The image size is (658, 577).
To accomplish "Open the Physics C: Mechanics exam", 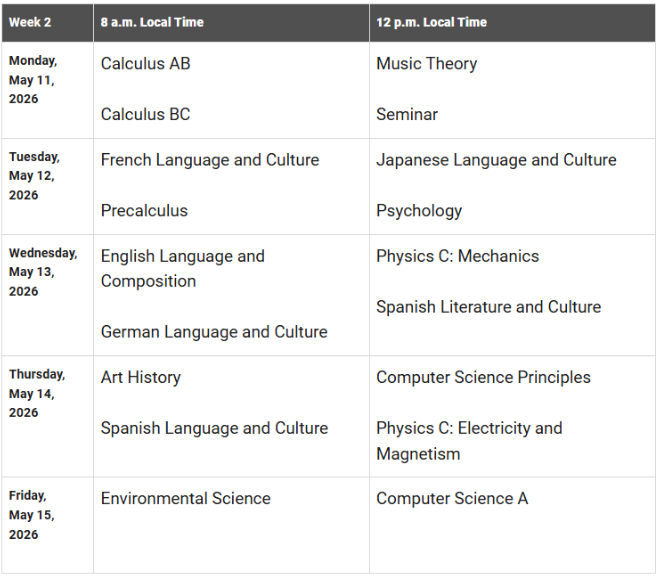I will [457, 256].
